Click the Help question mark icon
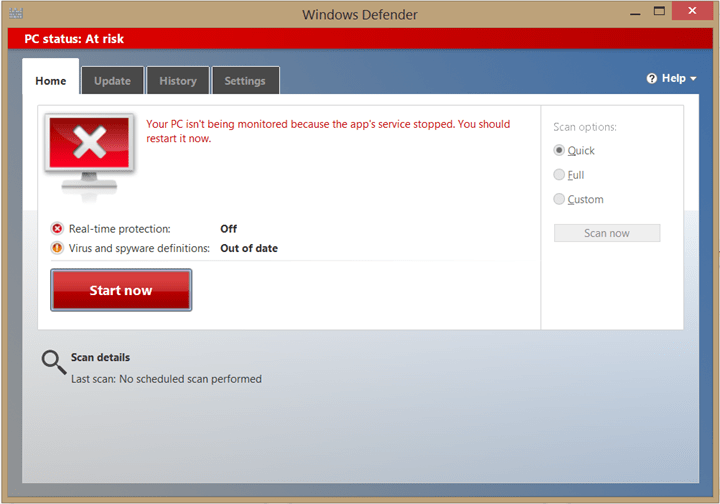 [652, 78]
